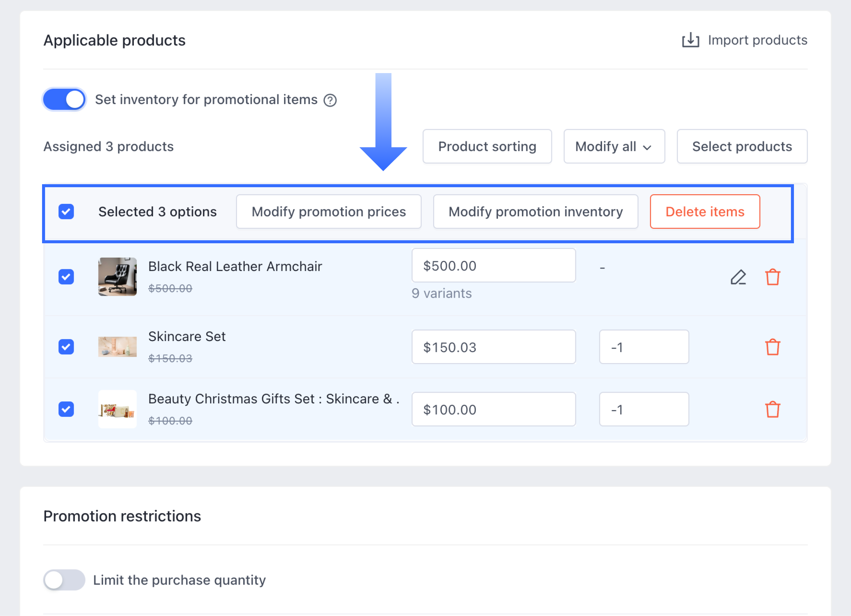851x616 pixels.
Task: Enable Limit the purchase quantity toggle
Action: 64,580
